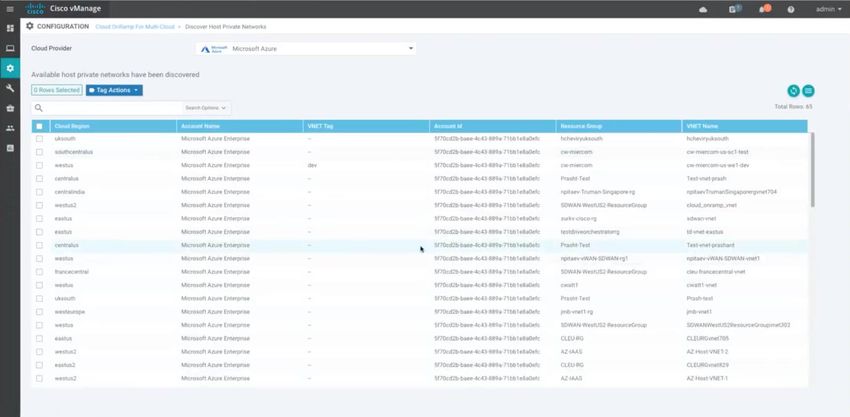The width and height of the screenshot is (850, 417).
Task: Click the Configuration gear in breadcrumb header
Action: (x=30, y=26)
